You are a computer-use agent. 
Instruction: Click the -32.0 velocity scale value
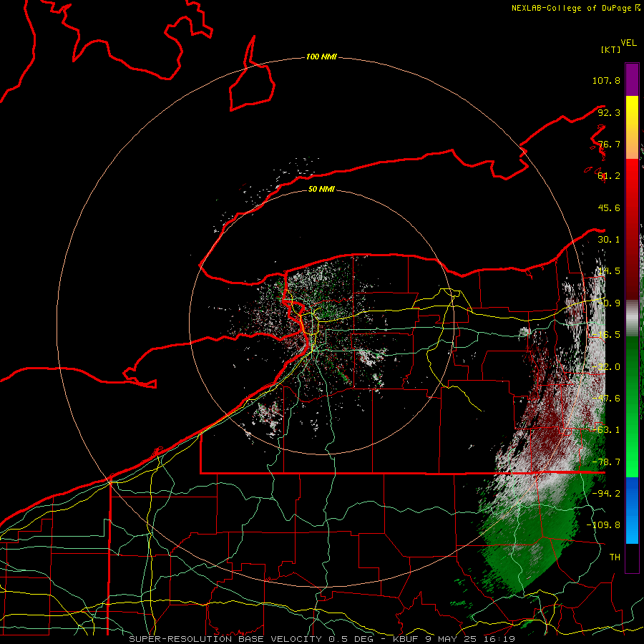606,367
